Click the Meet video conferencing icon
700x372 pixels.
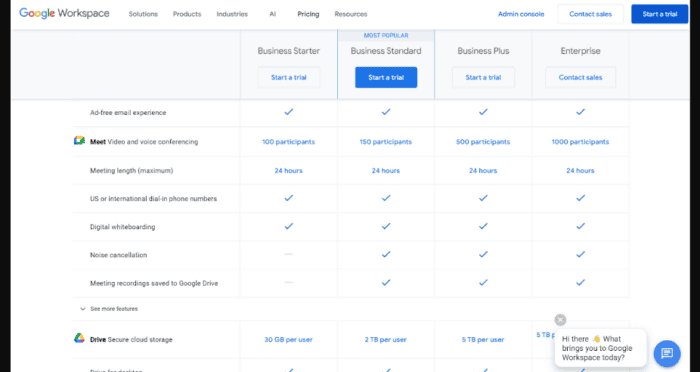tap(79, 141)
